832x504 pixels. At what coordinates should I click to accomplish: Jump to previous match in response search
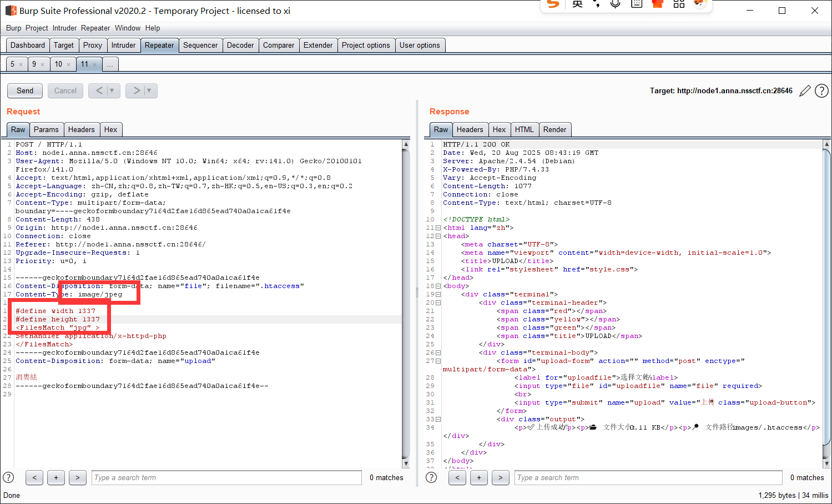[x=457, y=477]
